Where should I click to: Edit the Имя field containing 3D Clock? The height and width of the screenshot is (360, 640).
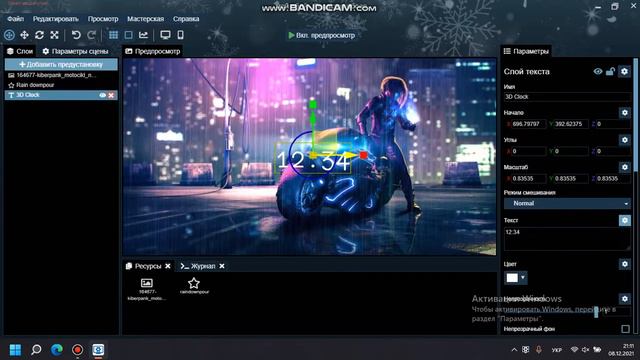pyautogui.click(x=567, y=97)
